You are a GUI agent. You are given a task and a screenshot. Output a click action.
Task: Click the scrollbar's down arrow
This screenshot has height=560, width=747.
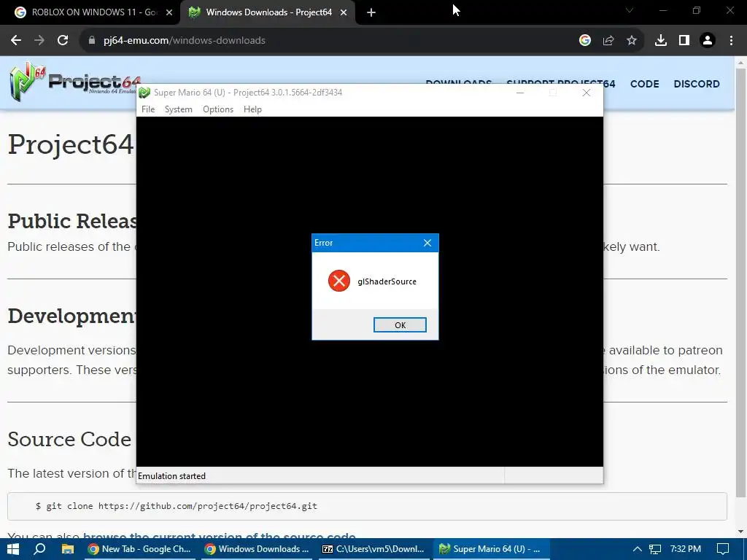tap(741, 532)
